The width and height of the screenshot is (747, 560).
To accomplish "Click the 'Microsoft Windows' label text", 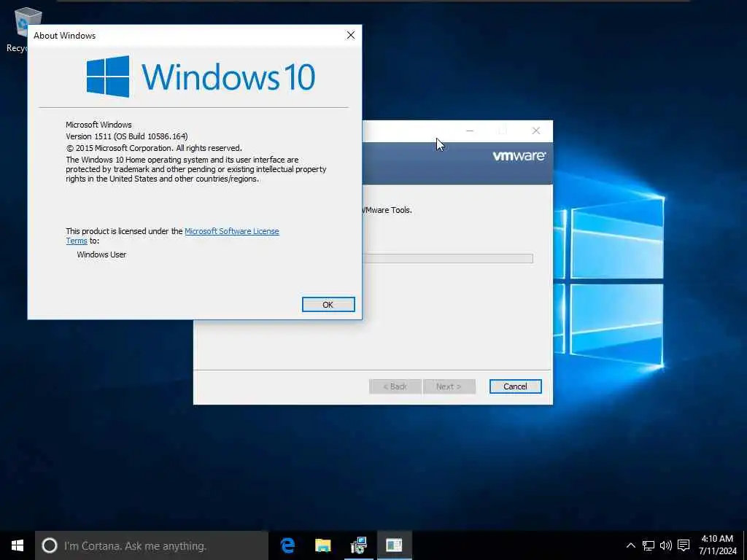I will (98, 125).
